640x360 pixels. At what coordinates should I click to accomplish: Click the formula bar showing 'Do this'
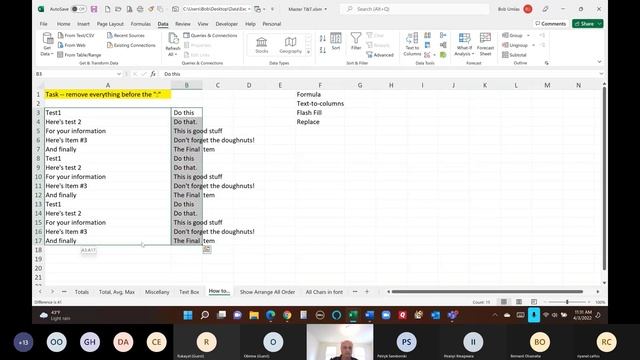pyautogui.click(x=380, y=74)
